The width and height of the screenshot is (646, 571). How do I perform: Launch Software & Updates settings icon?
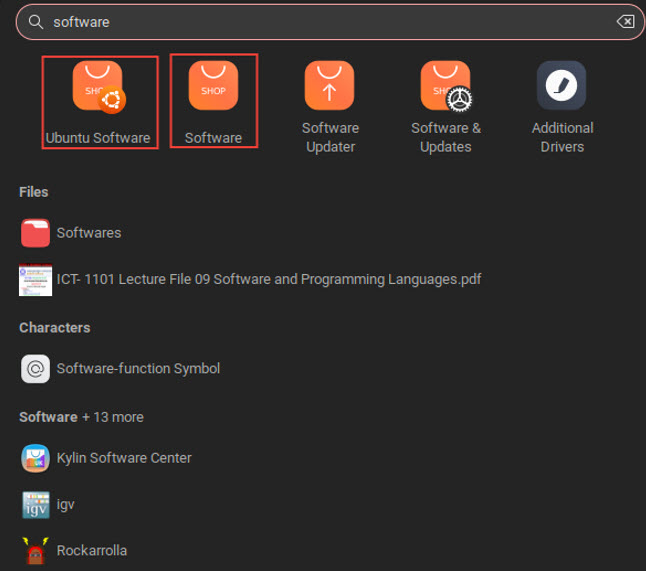point(447,86)
